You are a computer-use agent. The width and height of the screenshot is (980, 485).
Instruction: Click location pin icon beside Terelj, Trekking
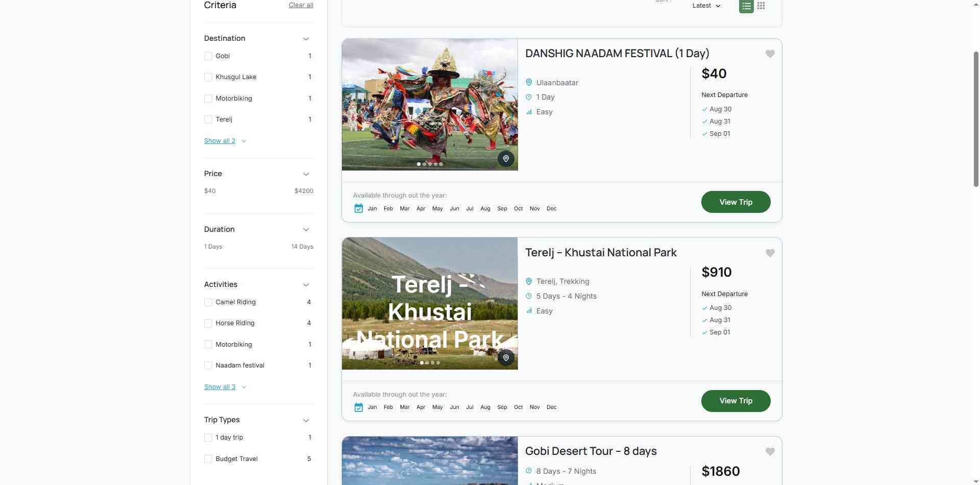529,281
